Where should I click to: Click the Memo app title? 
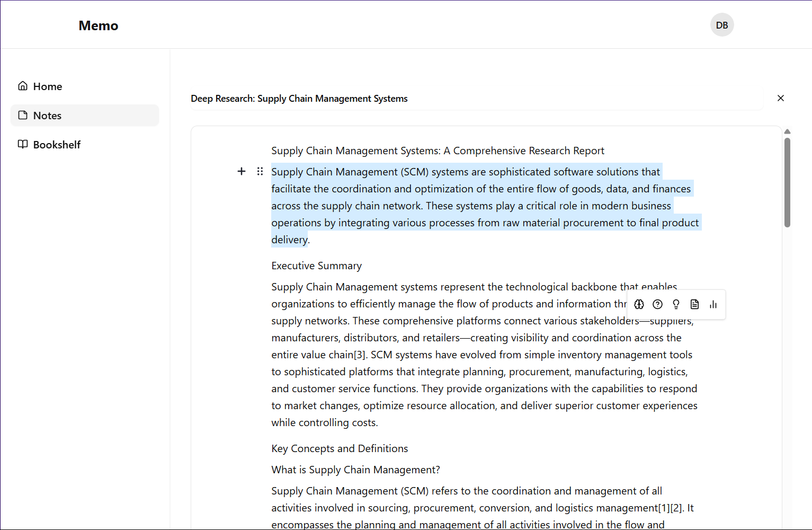click(99, 25)
